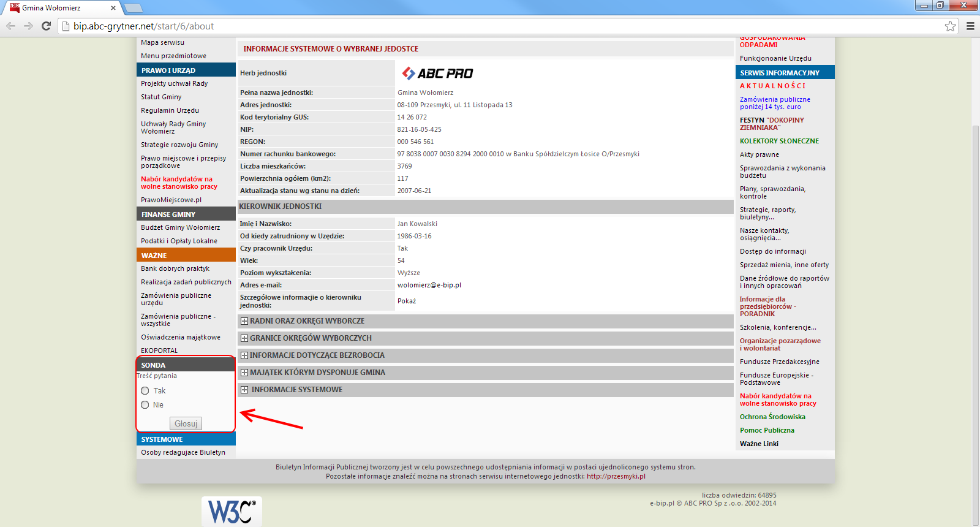This screenshot has width=980, height=527.
Task: Select the Nie poll option
Action: 145,404
